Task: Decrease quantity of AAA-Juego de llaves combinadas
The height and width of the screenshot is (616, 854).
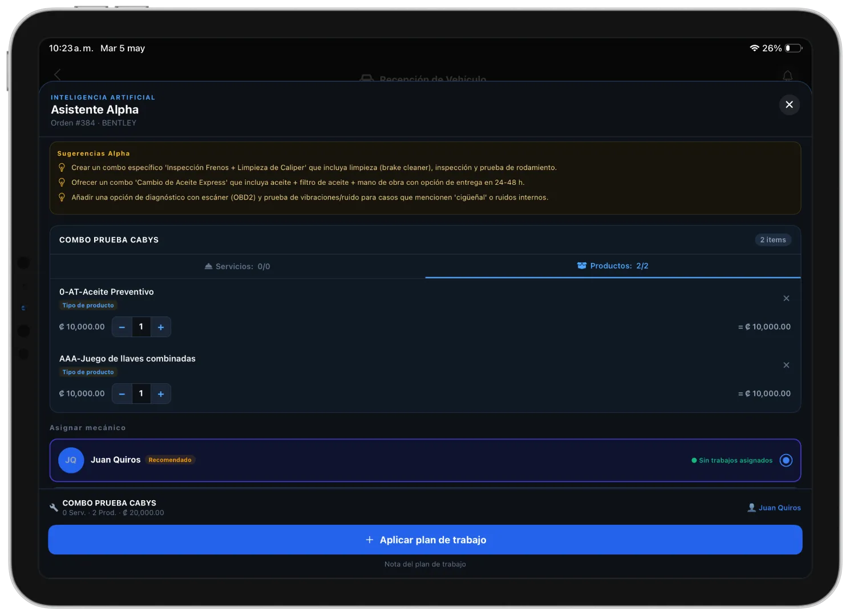Action: pyautogui.click(x=122, y=394)
